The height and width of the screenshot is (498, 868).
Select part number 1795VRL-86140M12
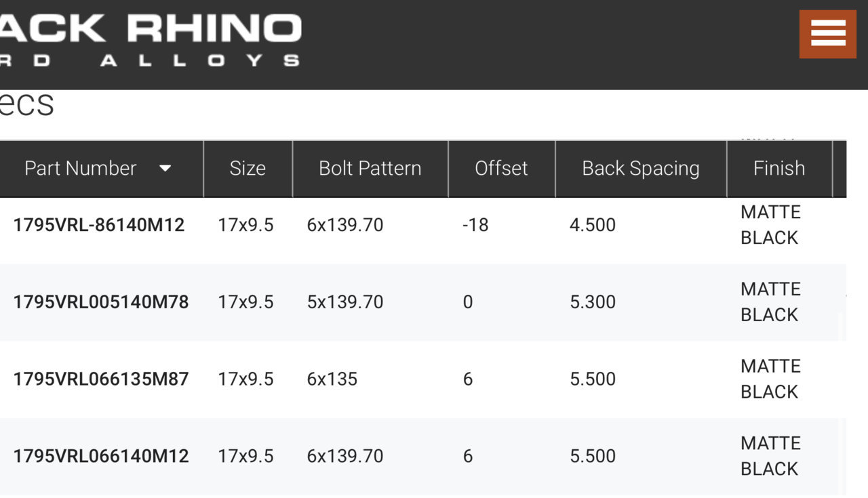click(99, 225)
